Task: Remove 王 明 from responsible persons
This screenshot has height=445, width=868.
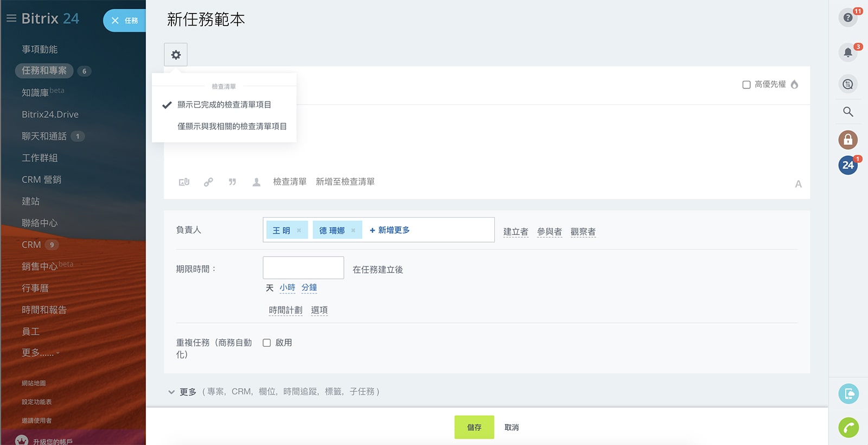Action: click(299, 231)
